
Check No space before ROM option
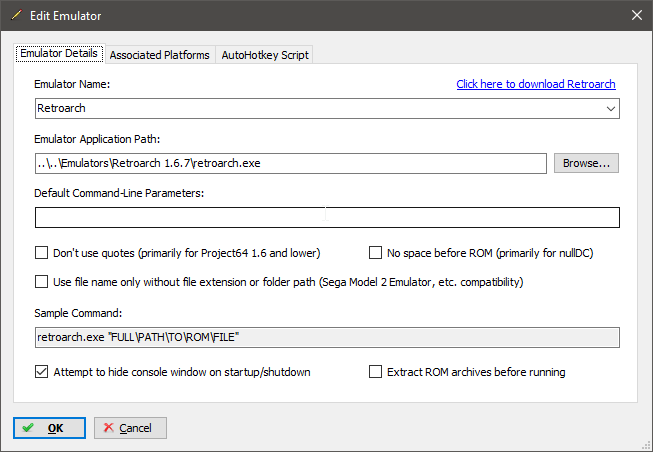375,253
